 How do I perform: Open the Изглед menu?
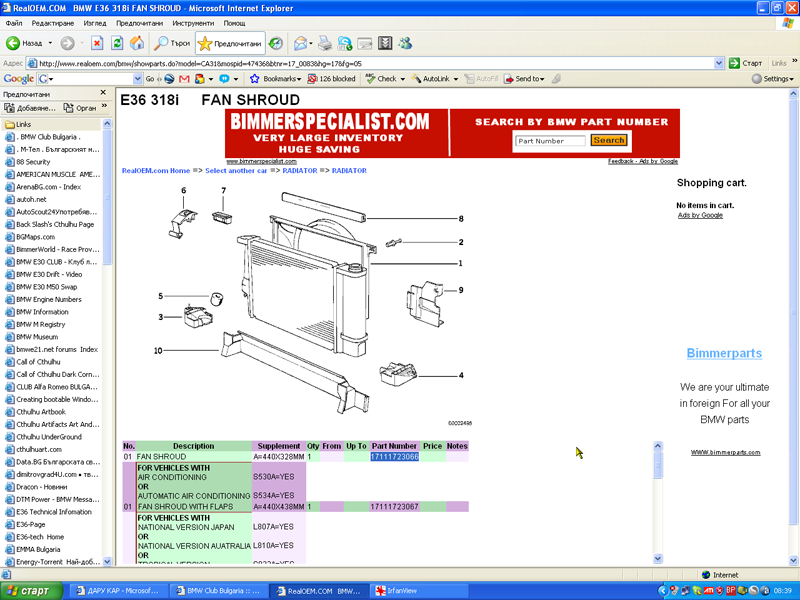point(95,23)
